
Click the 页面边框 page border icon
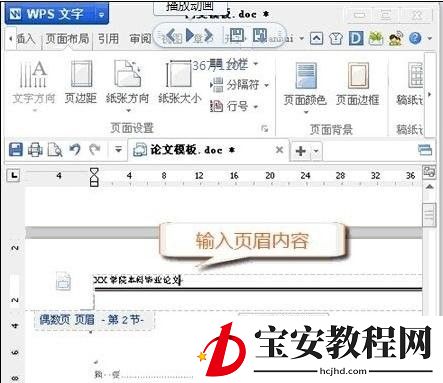click(x=358, y=75)
